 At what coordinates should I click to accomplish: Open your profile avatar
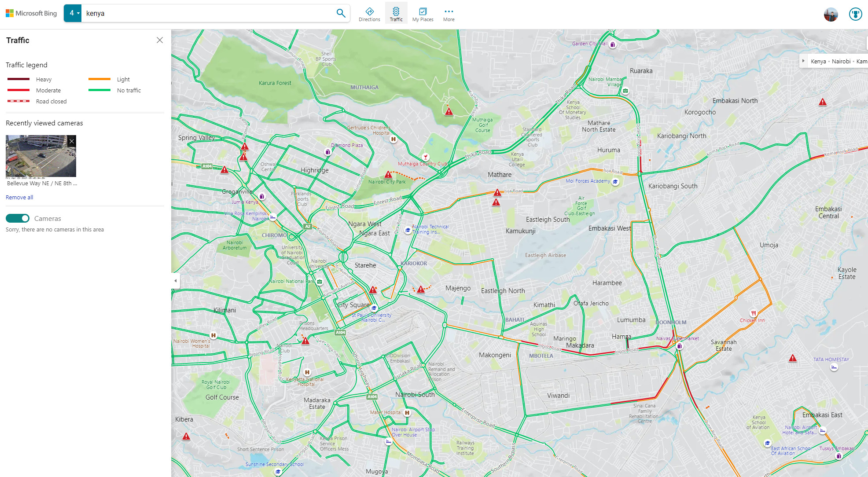coord(831,14)
